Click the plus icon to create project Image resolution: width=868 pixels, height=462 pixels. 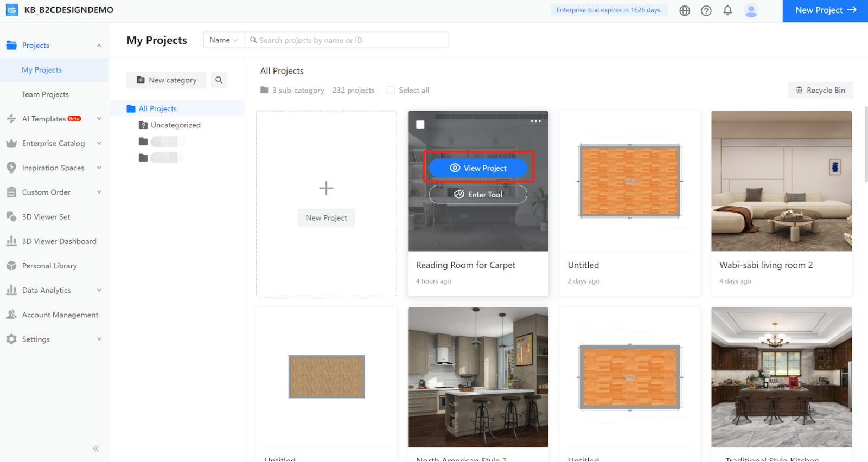[x=326, y=188]
